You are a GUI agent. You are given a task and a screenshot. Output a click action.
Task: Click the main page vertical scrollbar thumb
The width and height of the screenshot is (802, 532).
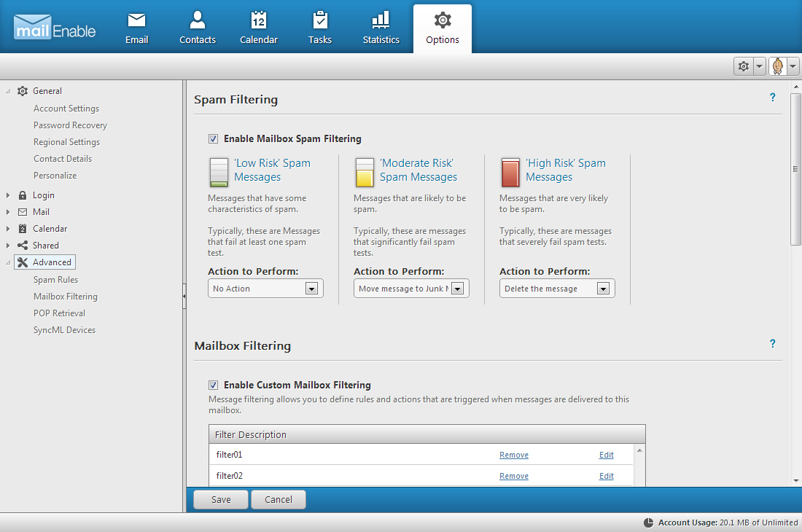click(795, 168)
